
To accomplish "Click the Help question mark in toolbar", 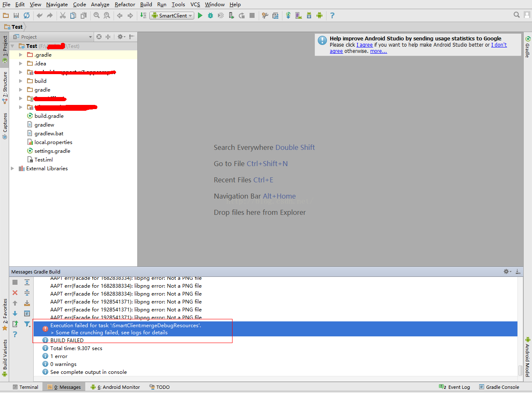I will point(332,15).
